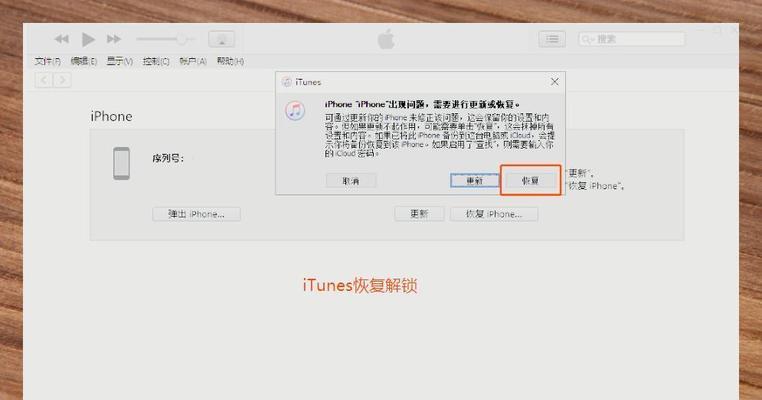Open the 文件(F) menu

coord(48,61)
